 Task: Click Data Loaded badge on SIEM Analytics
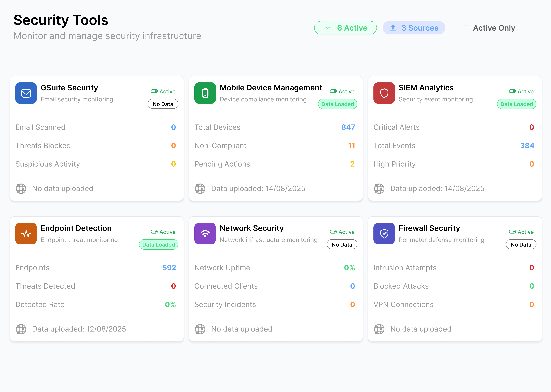pyautogui.click(x=517, y=104)
